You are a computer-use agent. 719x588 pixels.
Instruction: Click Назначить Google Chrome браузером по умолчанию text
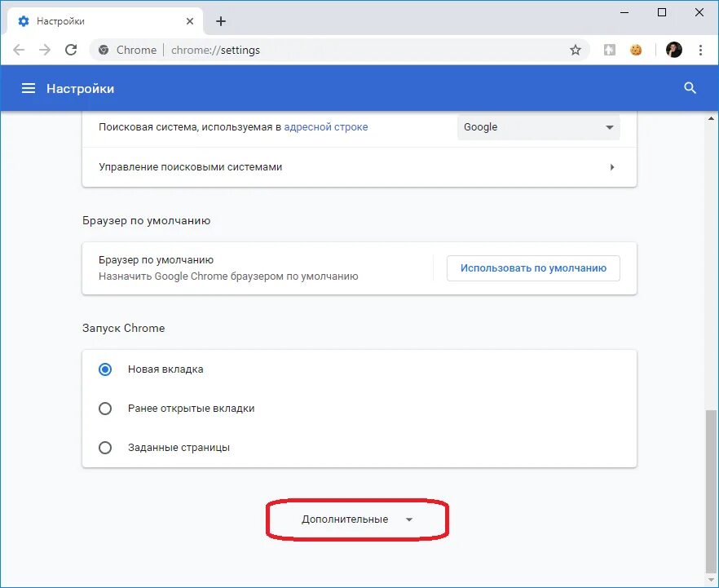(228, 276)
